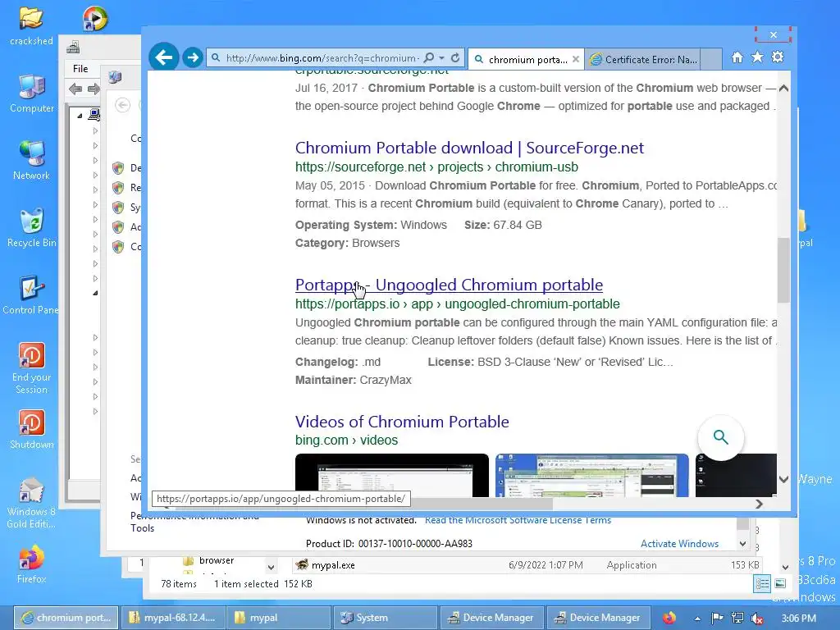
Task: Open Windows 8 Gold Edition icon
Action: 31,503
